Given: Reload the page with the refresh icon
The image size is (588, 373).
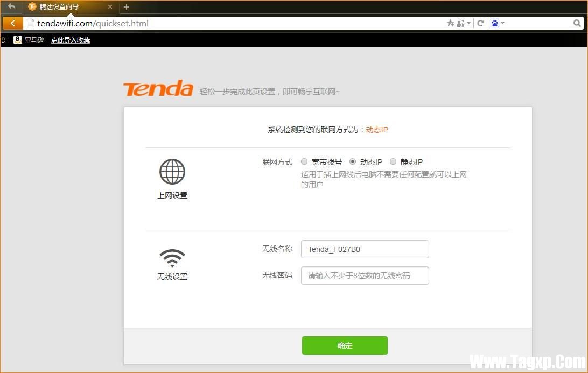Looking at the screenshot, I should coord(480,23).
